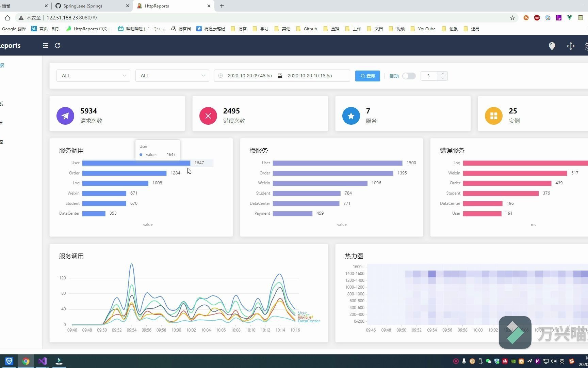Click the 热力图 panel title
This screenshot has height=368, width=588.
click(x=354, y=256)
